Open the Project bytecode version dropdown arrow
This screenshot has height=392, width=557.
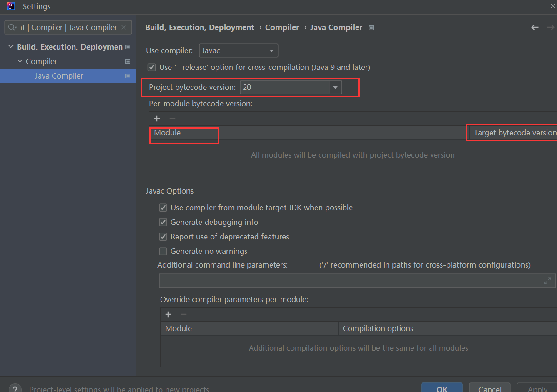point(336,87)
